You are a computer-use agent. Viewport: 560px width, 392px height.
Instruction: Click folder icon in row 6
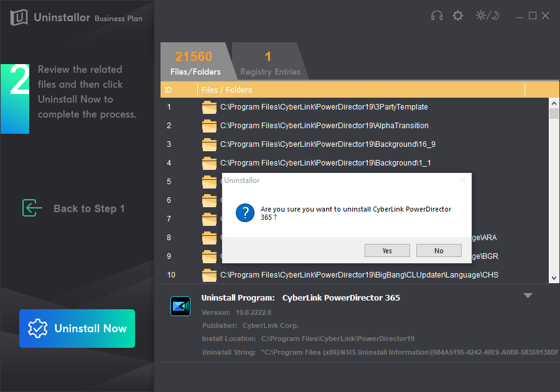click(x=209, y=200)
